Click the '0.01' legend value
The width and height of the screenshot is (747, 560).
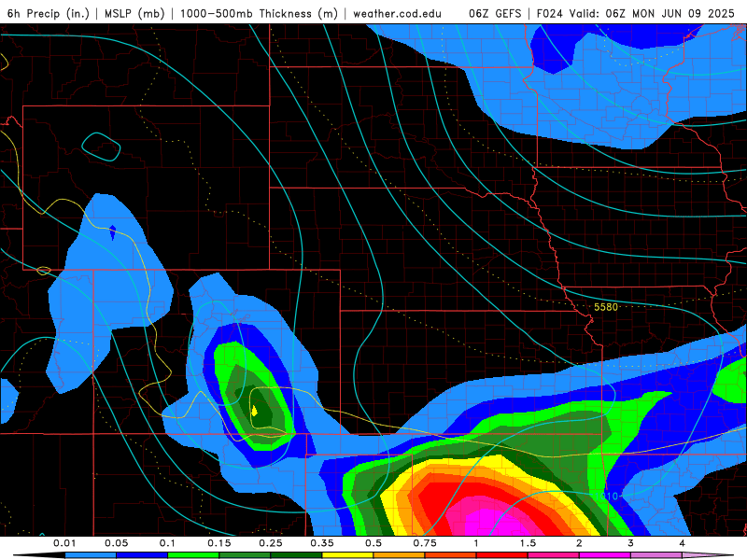click(x=64, y=543)
